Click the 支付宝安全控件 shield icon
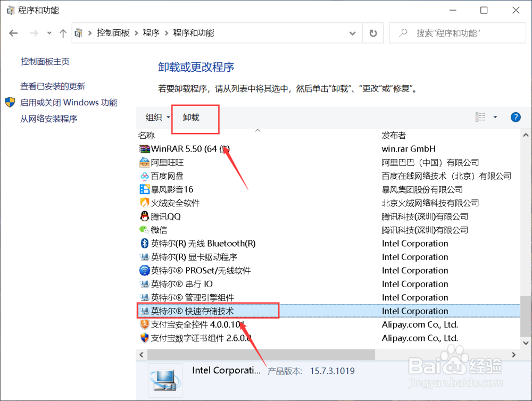This screenshot has width=532, height=401. point(145,324)
